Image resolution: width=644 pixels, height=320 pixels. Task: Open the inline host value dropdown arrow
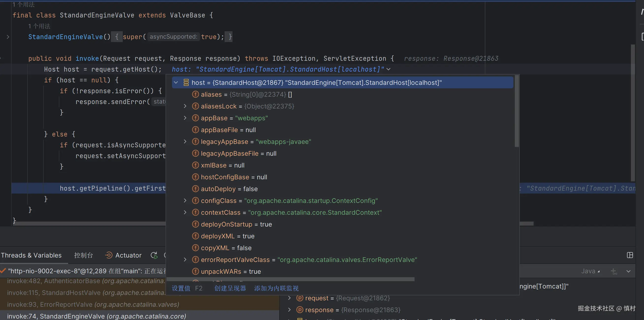[x=388, y=69]
